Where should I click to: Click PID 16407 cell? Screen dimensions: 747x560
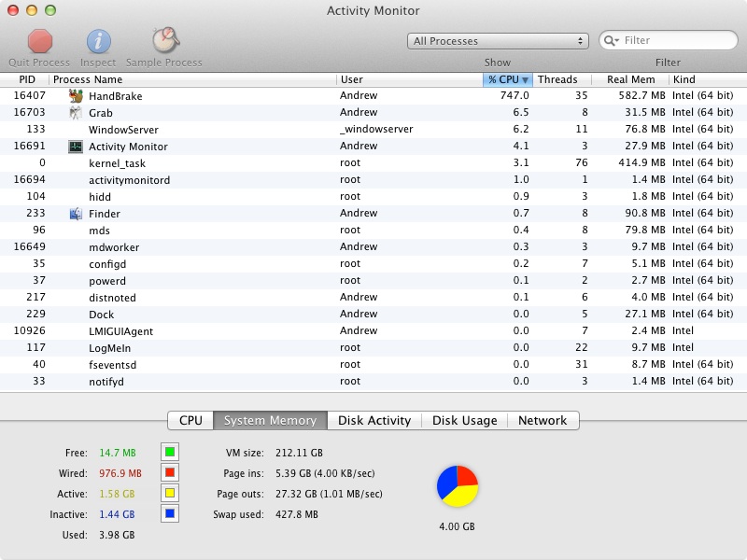[30, 95]
